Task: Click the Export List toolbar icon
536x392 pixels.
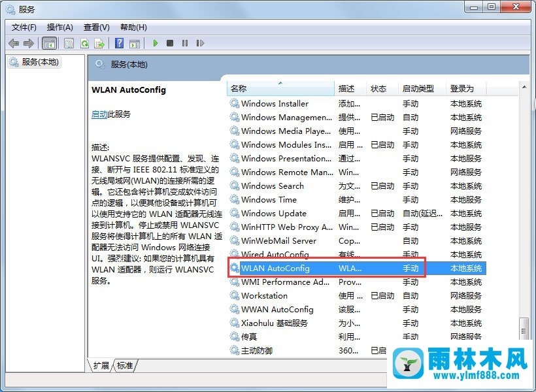Action: 99,43
